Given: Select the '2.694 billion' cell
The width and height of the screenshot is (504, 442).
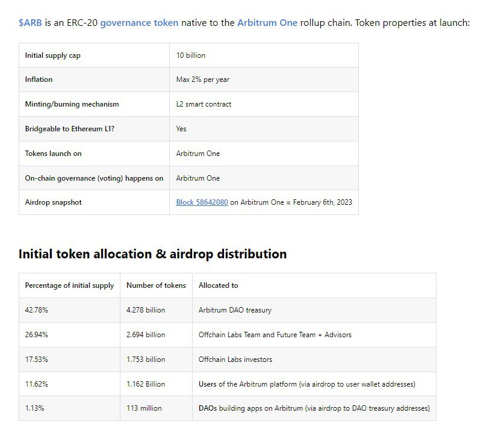Looking at the screenshot, I should 156,335.
